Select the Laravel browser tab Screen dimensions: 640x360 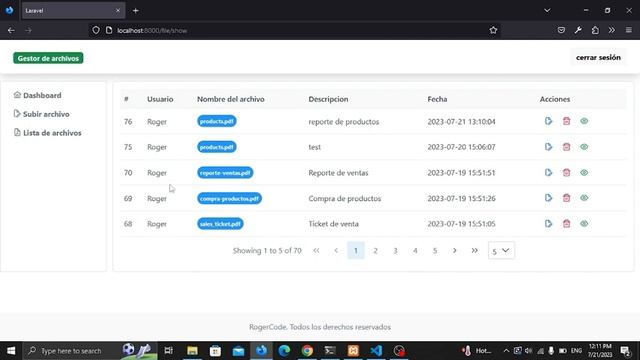tap(73, 11)
